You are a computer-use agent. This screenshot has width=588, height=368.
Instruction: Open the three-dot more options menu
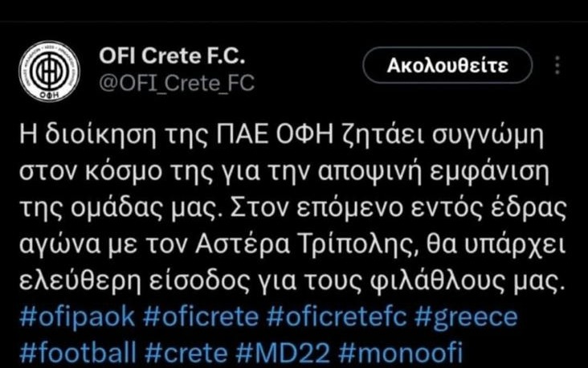click(x=557, y=65)
